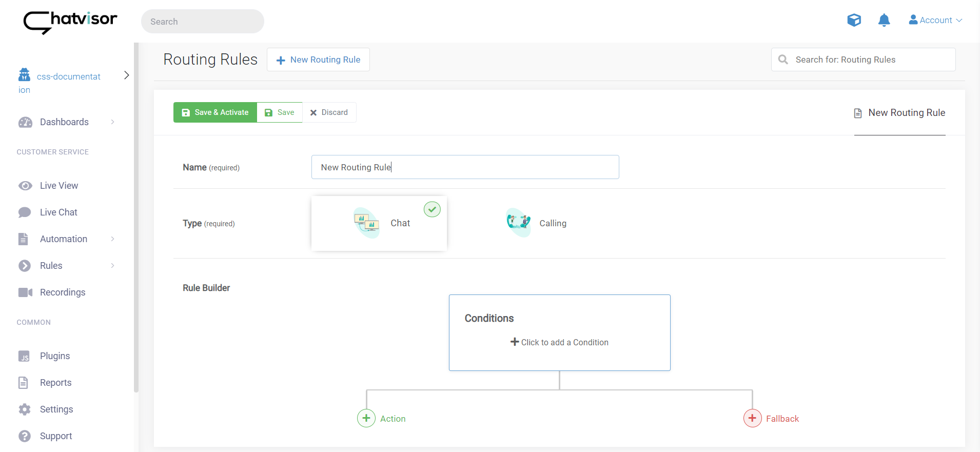Click the Live View eye icon
This screenshot has height=452, width=980.
25,186
